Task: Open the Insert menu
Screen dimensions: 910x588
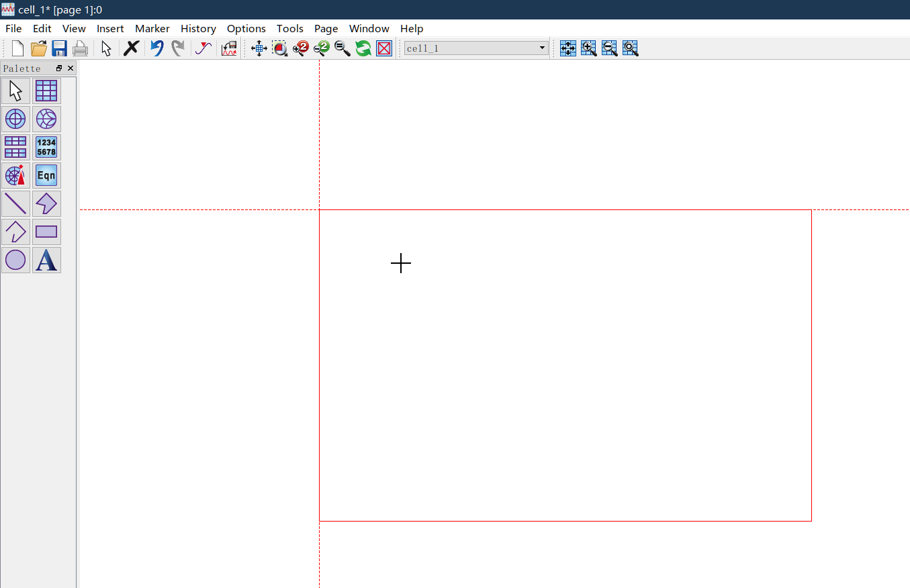Action: pyautogui.click(x=110, y=28)
